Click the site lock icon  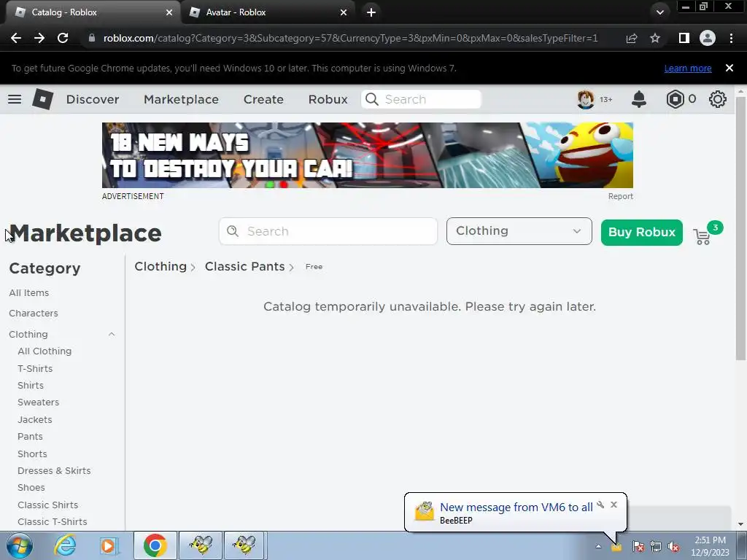(x=92, y=38)
